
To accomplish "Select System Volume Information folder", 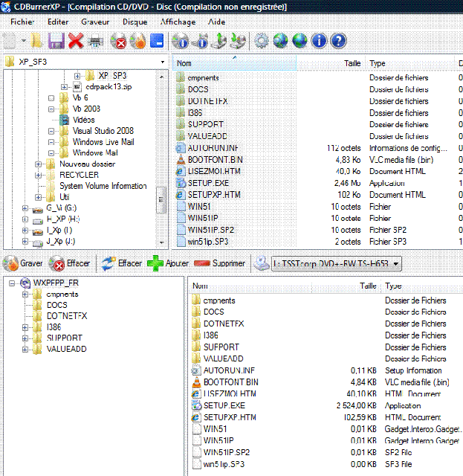I will 103,186.
